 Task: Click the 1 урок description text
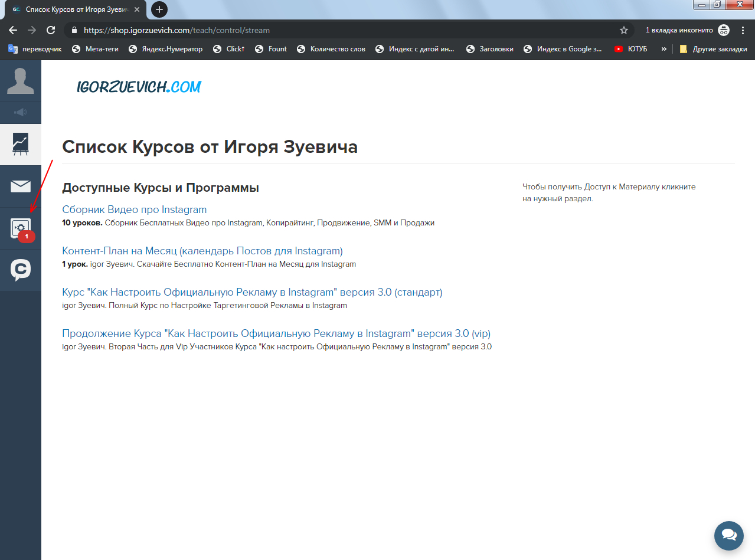[x=209, y=264]
